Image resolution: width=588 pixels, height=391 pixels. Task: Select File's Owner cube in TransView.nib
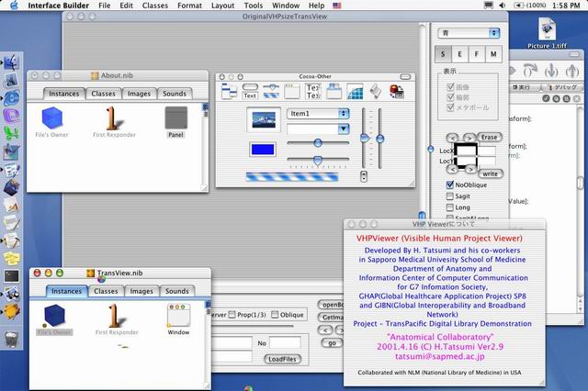tap(54, 316)
